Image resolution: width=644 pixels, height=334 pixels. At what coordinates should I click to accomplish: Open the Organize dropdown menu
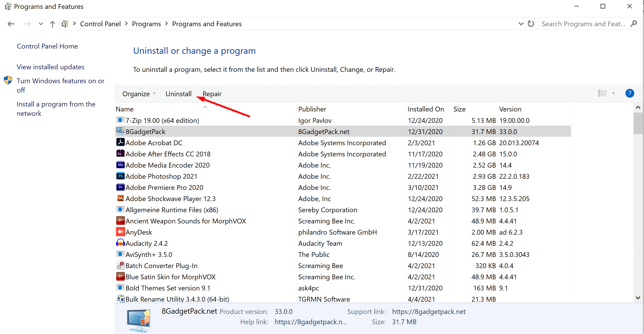coord(138,94)
